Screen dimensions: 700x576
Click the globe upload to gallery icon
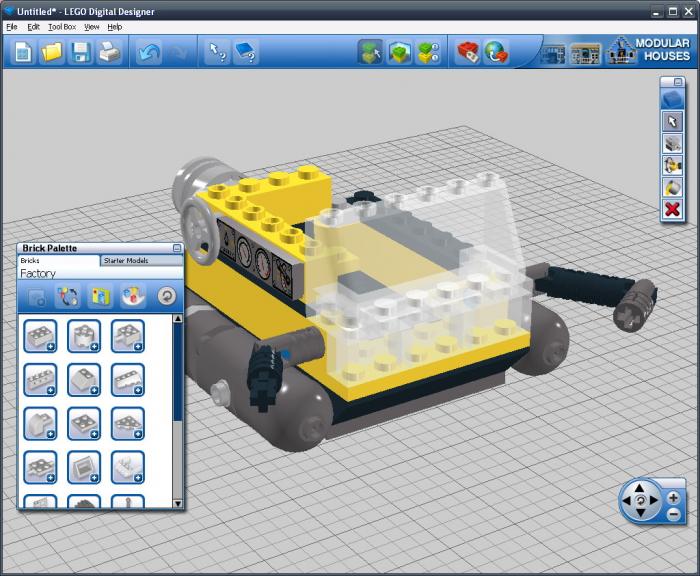(496, 52)
